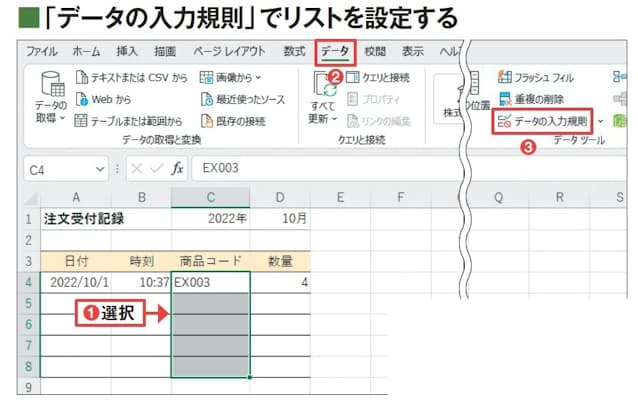The width and height of the screenshot is (638, 407).
Task: Click the すべて更新 refresh icon
Action: (x=325, y=85)
